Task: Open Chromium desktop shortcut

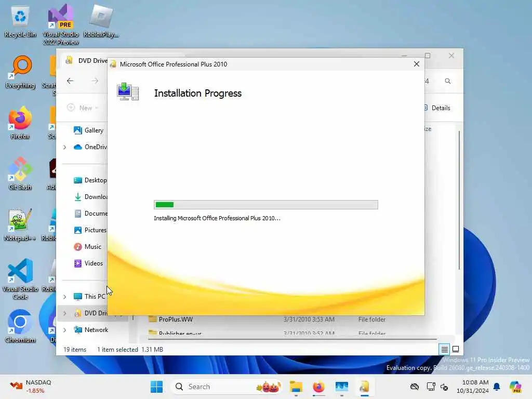Action: 20,326
